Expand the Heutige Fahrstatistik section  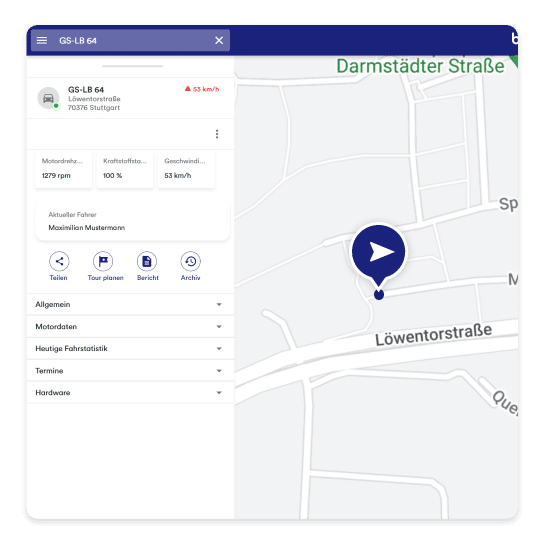130,348
